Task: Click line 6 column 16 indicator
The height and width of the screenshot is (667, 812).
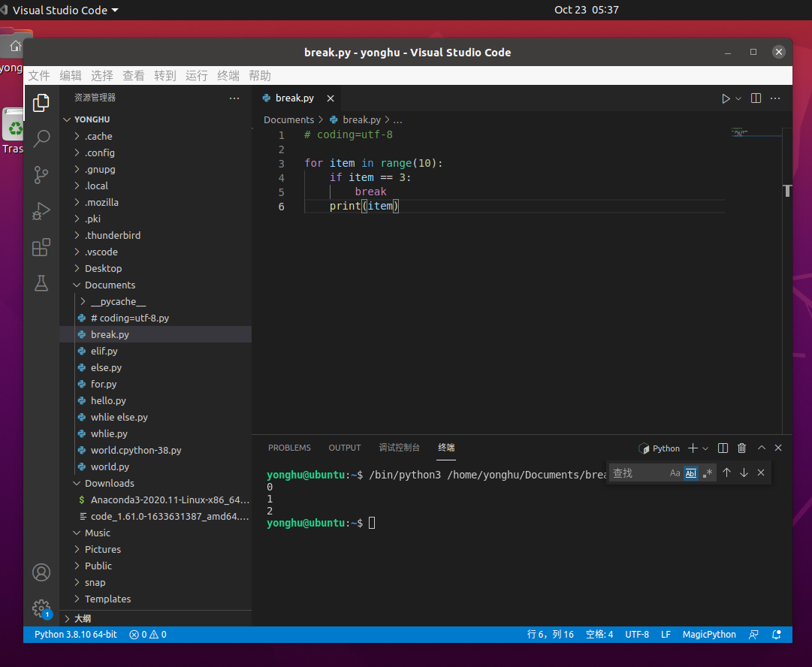Action: click(x=551, y=635)
